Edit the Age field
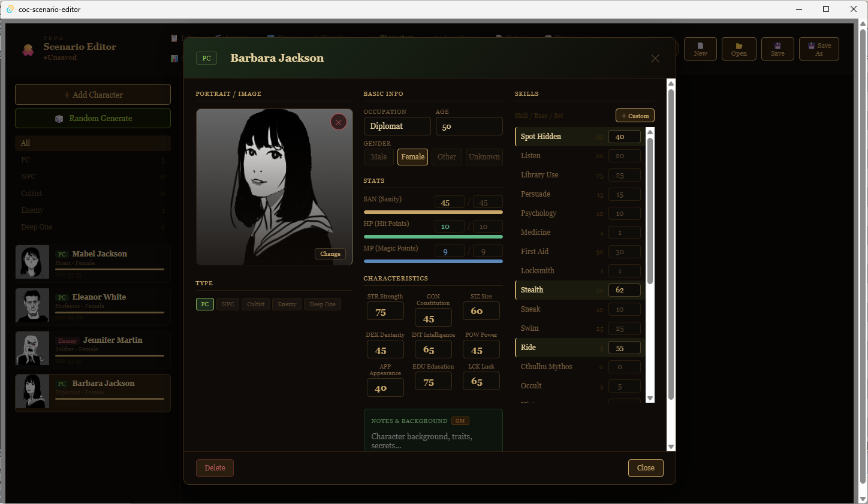Screen dimensions: 868x504 coord(469,126)
